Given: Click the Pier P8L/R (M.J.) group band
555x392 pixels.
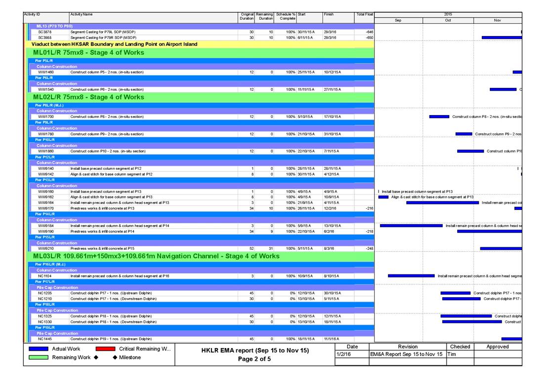Looking at the screenshot, I should tap(201, 105).
